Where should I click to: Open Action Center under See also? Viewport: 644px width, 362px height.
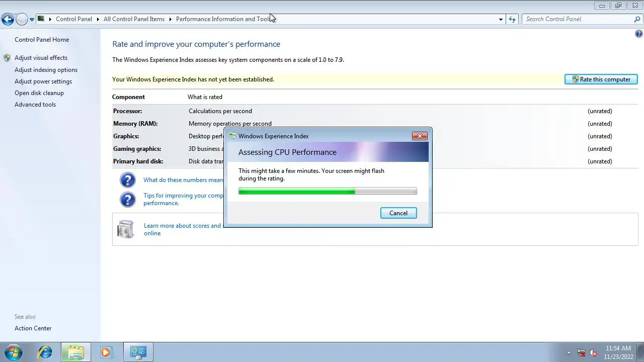tap(33, 328)
